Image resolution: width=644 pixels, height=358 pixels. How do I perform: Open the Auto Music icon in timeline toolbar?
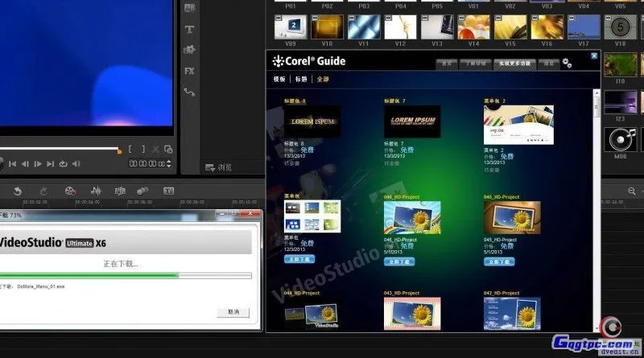tap(120, 191)
